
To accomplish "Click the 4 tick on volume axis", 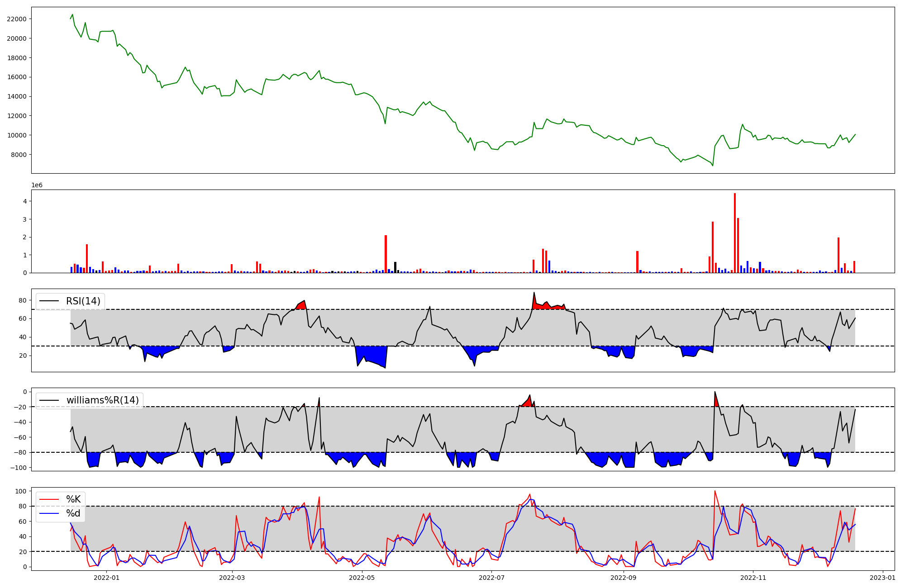I will point(25,201).
